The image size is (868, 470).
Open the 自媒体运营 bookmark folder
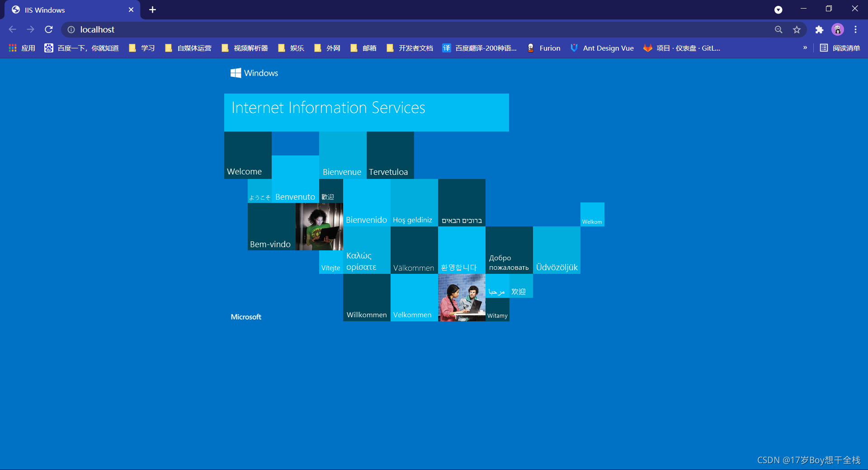point(188,48)
